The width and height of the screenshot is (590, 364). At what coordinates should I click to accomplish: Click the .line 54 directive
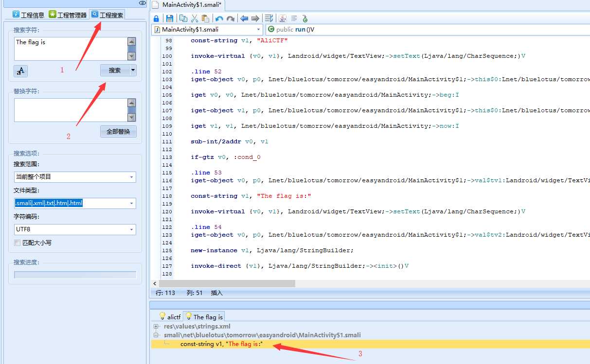coord(206,227)
